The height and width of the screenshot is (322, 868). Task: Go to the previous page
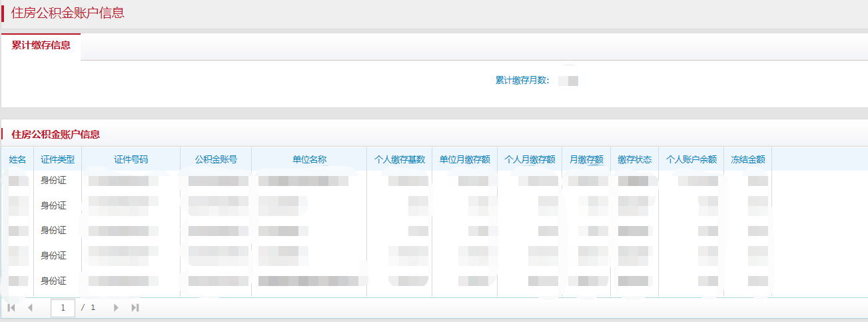(30, 307)
